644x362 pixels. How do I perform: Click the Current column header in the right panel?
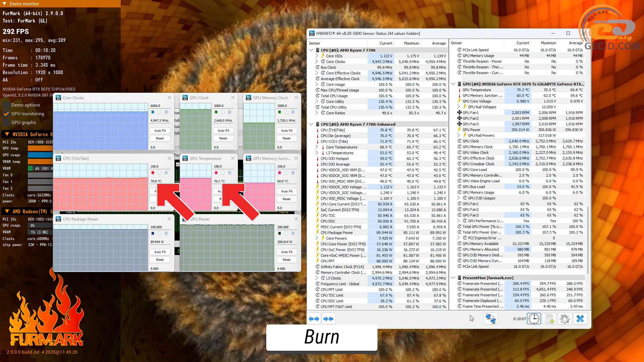518,43
